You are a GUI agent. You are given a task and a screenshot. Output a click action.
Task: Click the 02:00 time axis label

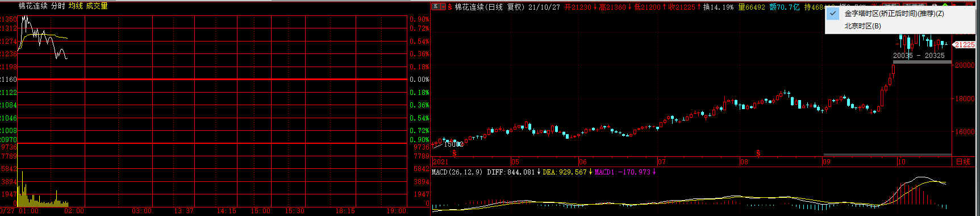click(74, 211)
